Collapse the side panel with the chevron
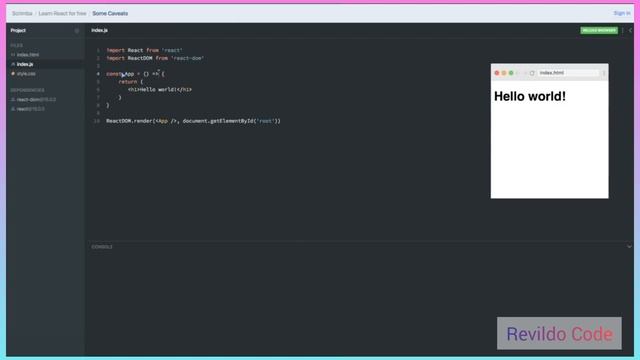640x360 pixels. point(630,30)
